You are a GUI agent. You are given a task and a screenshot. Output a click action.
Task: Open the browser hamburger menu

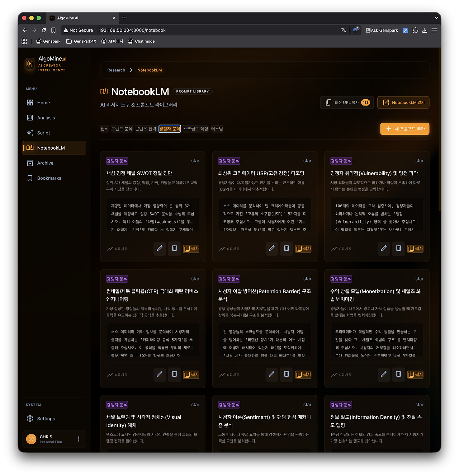point(434,30)
